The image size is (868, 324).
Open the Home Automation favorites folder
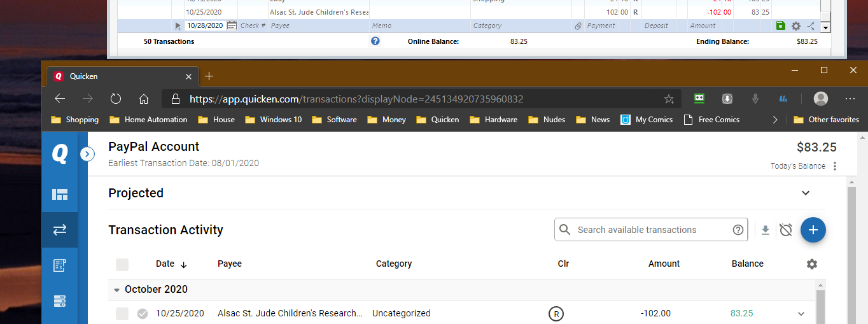[x=148, y=120]
